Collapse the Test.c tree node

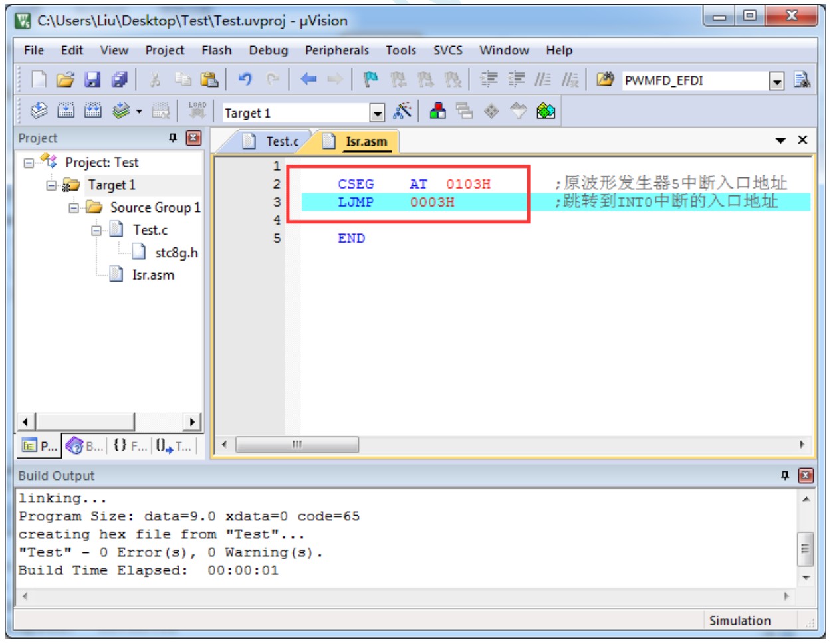96,231
